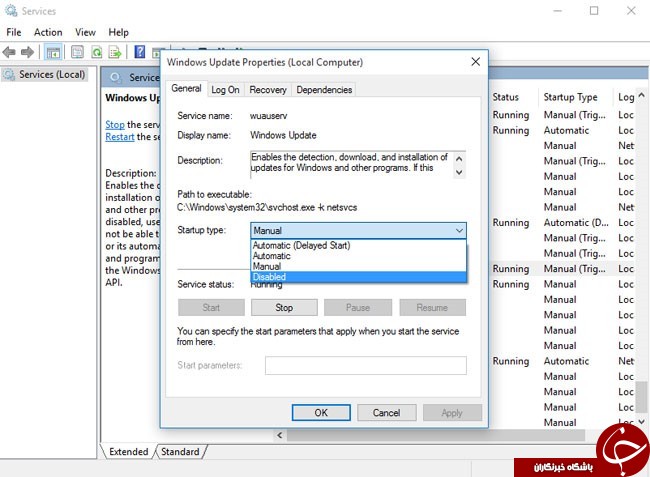
Task: Click the Startup type combo box arrow
Action: coord(459,230)
